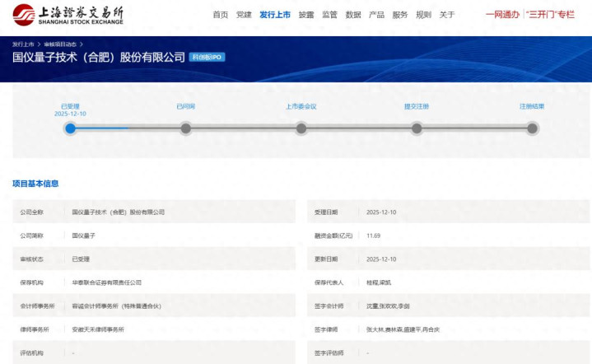Open the 监管 menu item
Image resolution: width=592 pixels, height=364 pixels.
click(329, 15)
